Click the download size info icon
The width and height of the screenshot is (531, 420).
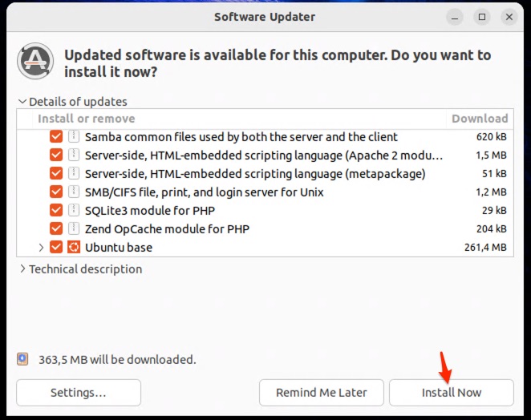click(x=22, y=359)
